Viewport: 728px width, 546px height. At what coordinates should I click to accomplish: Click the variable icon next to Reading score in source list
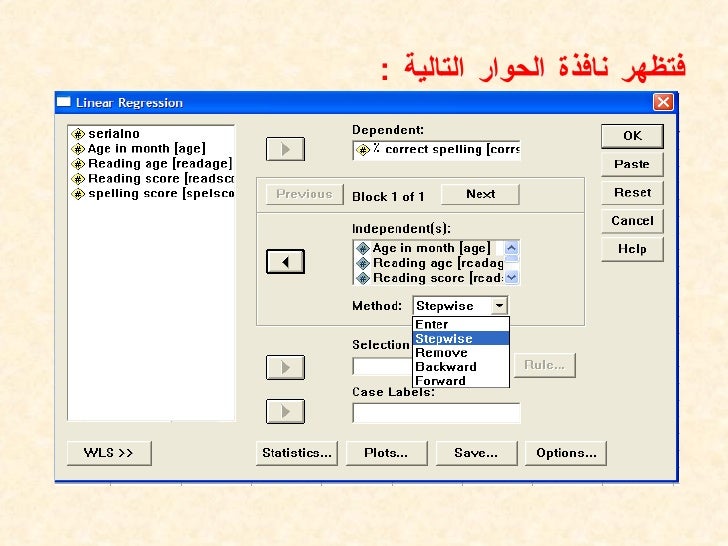[x=78, y=179]
